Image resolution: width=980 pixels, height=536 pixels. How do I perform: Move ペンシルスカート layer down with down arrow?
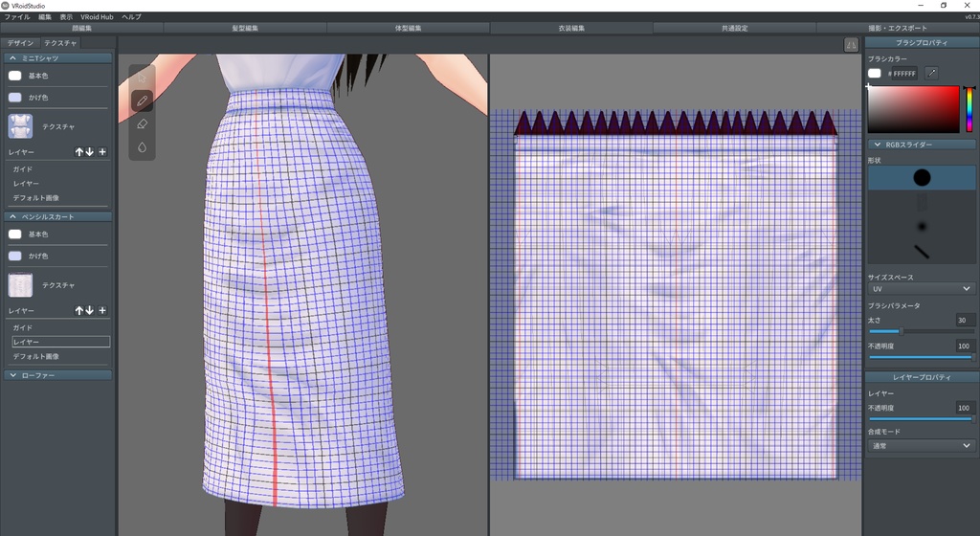[x=89, y=310]
